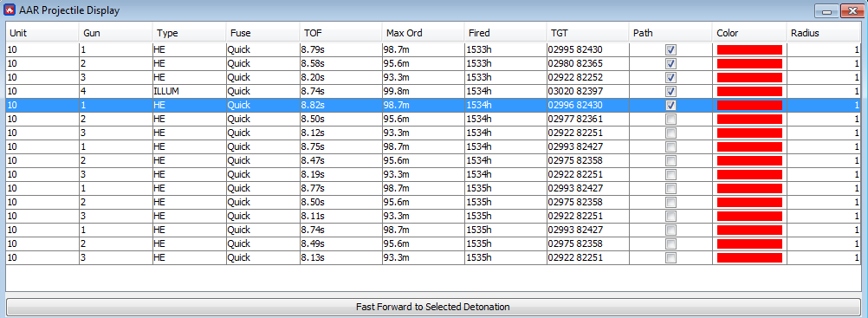Click the AAR Projectile Display title bar icon

10,10
